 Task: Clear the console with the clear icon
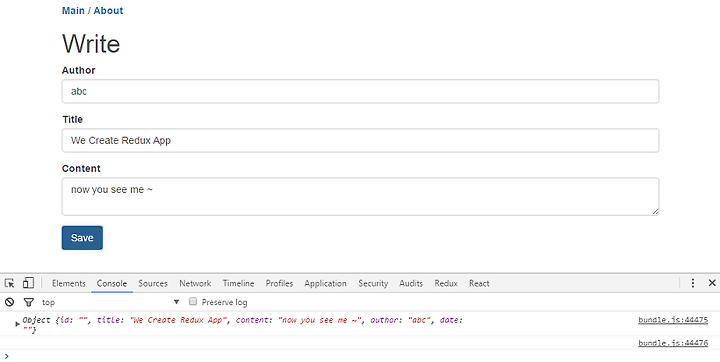[x=9, y=302]
